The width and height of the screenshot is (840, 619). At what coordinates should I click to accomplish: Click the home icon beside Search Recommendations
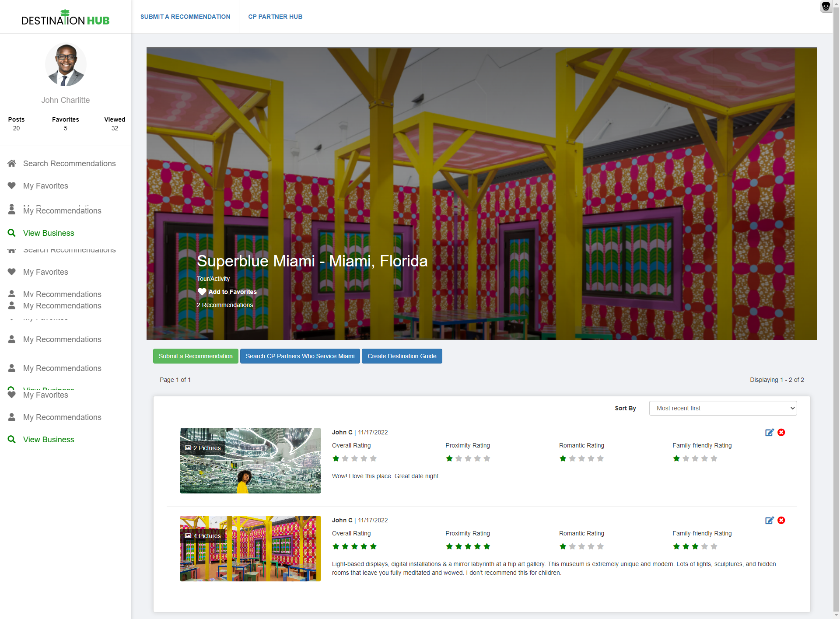12,163
